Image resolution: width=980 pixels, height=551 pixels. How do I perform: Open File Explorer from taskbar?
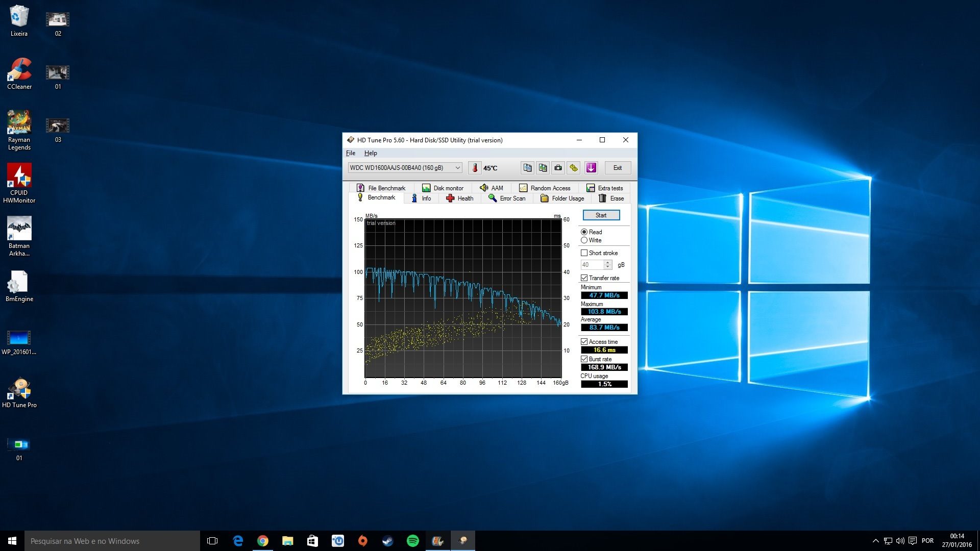(x=288, y=541)
